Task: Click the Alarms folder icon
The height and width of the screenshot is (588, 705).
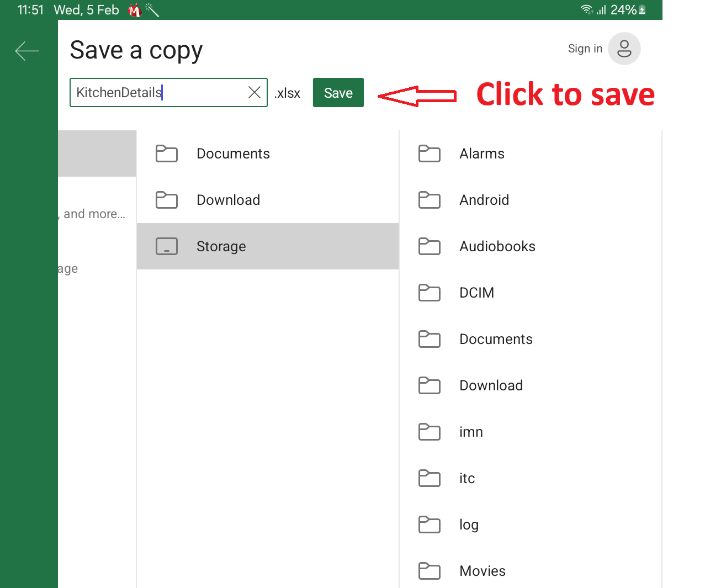Action: pyautogui.click(x=430, y=153)
